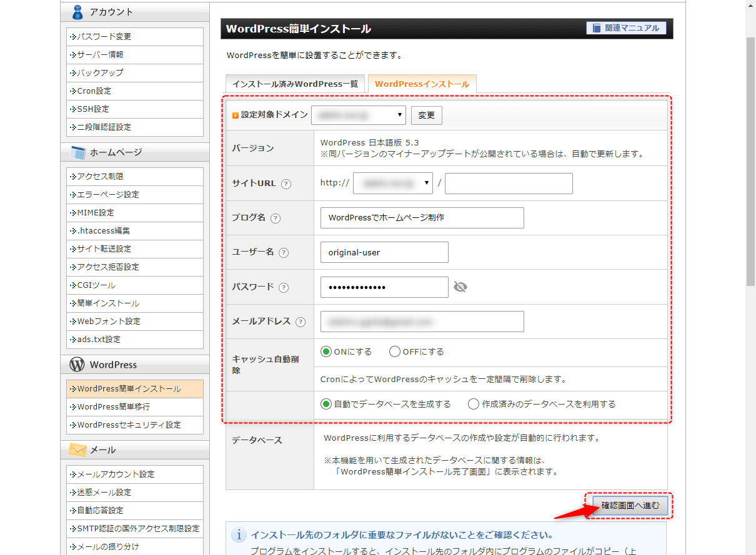Screen dimensions: 756x555
Task: Click the 変更 button
Action: (x=427, y=115)
